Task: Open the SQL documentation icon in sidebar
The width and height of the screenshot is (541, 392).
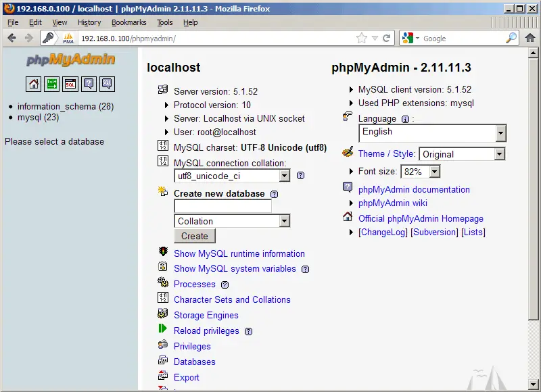Action: (107, 84)
